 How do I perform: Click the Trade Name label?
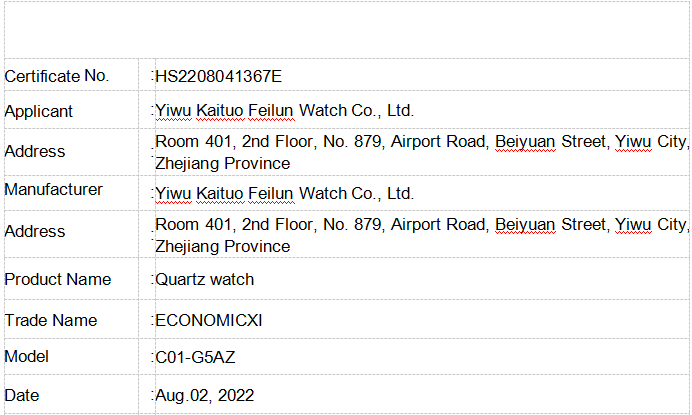[51, 320]
